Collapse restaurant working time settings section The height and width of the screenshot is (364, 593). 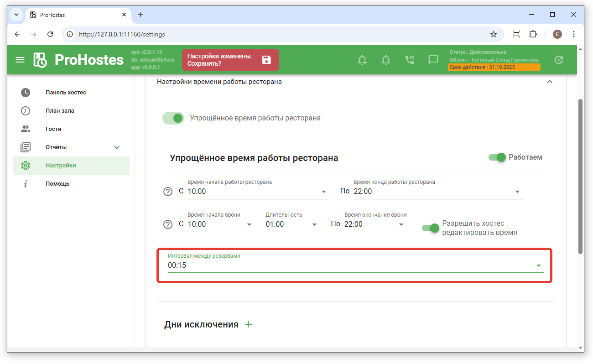(x=550, y=82)
